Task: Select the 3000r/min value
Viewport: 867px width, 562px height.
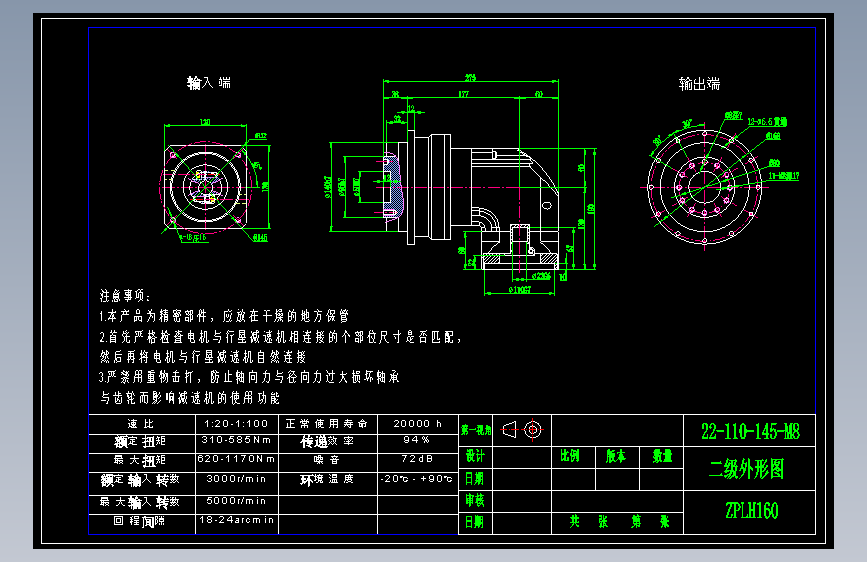Action: [x=237, y=479]
